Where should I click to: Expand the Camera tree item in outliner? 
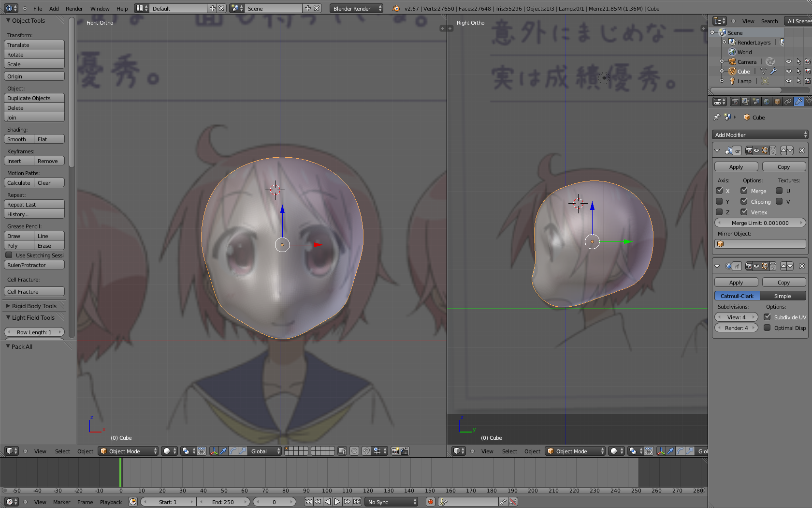[722, 61]
